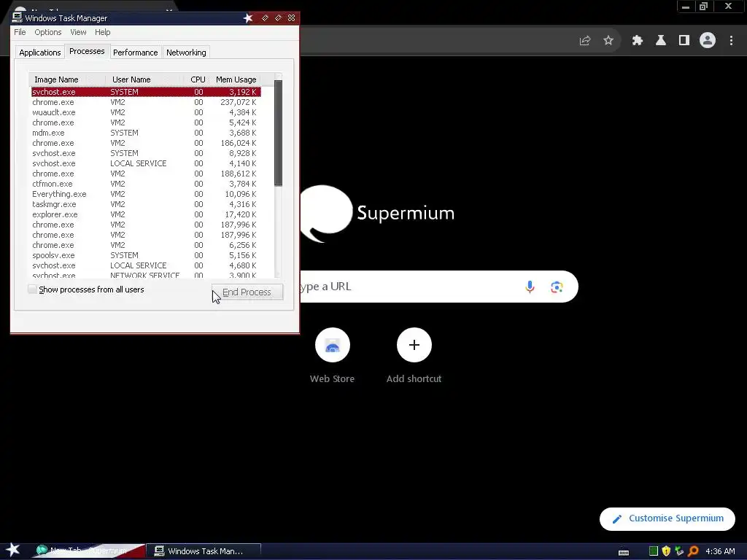Viewport: 747px width, 560px height.
Task: Open the orange magnifier Everything tray icon
Action: [x=693, y=551]
